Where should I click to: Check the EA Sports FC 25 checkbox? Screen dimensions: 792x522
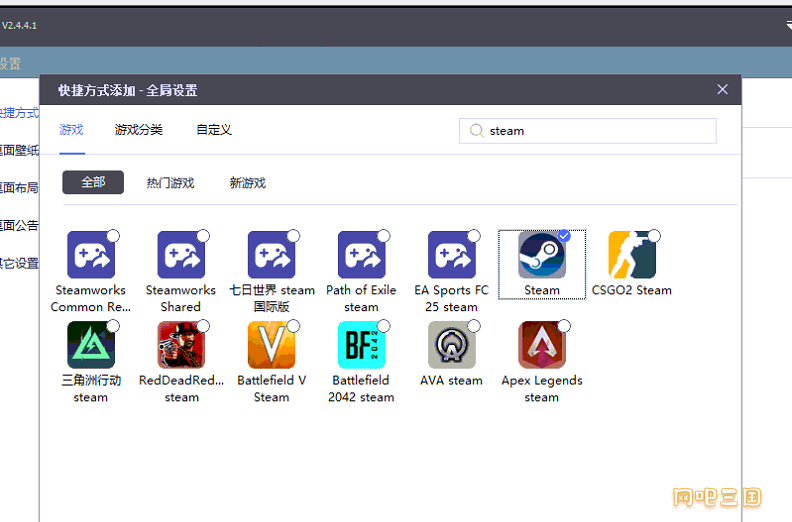[x=474, y=236]
